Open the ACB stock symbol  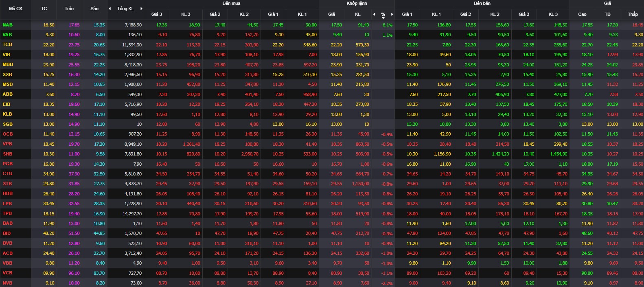coord(8,253)
